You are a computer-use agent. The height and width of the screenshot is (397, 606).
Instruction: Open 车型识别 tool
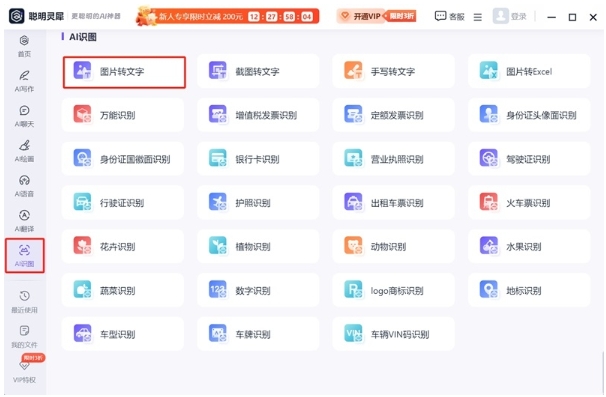[123, 334]
